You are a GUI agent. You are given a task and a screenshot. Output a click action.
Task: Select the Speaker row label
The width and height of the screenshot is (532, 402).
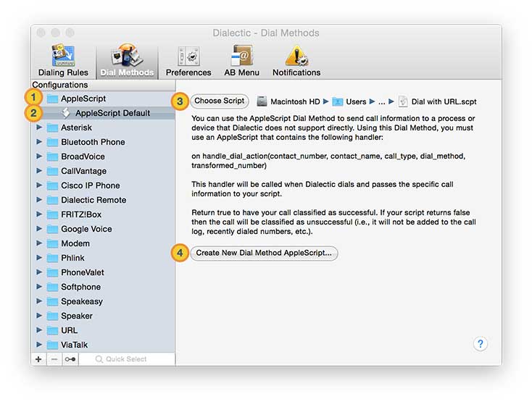point(77,317)
